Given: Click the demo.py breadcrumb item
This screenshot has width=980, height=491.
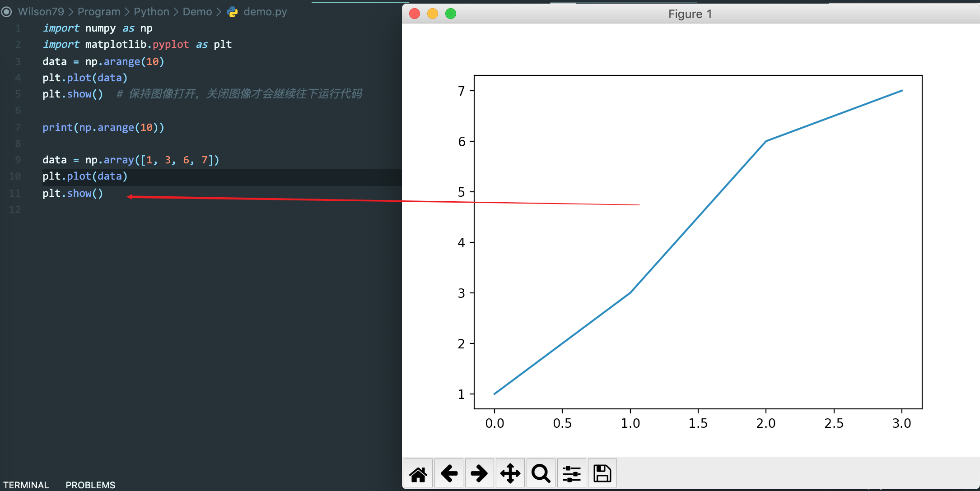Looking at the screenshot, I should pyautogui.click(x=265, y=12).
